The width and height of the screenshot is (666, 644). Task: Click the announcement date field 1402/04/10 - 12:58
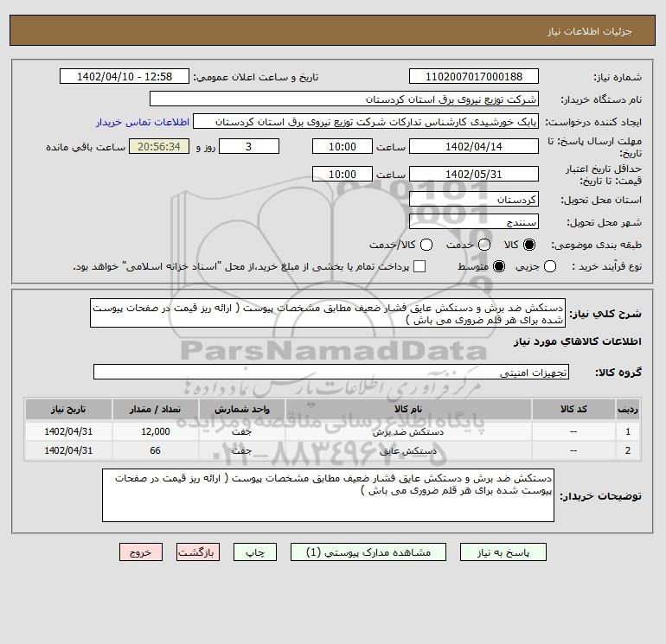[125, 76]
